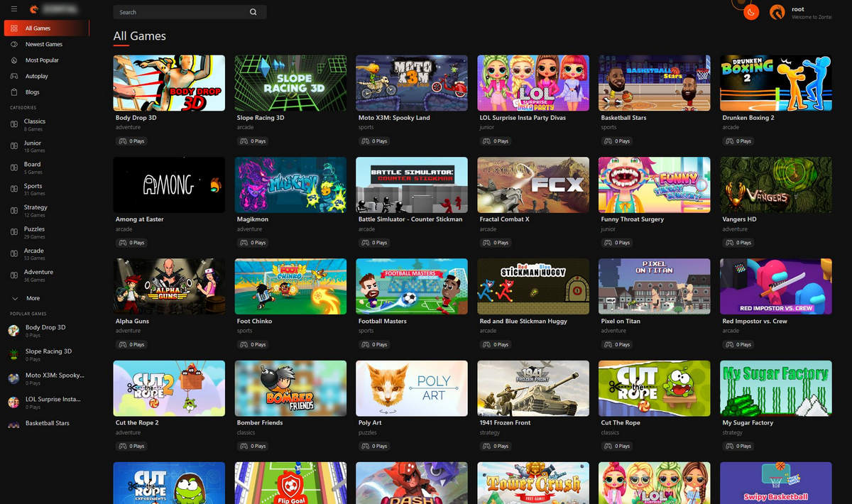Select All Games in the sidebar
The image size is (852, 504).
[46, 28]
